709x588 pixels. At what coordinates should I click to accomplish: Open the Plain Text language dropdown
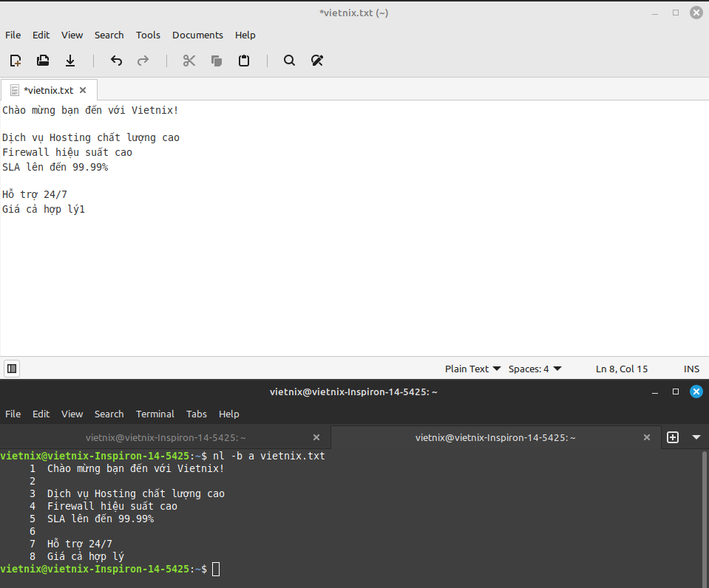pyautogui.click(x=472, y=369)
